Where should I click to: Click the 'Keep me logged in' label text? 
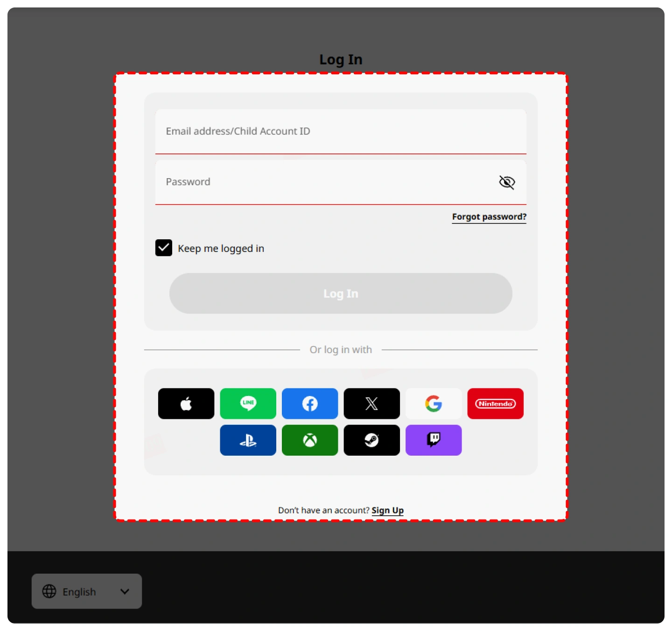tap(221, 249)
